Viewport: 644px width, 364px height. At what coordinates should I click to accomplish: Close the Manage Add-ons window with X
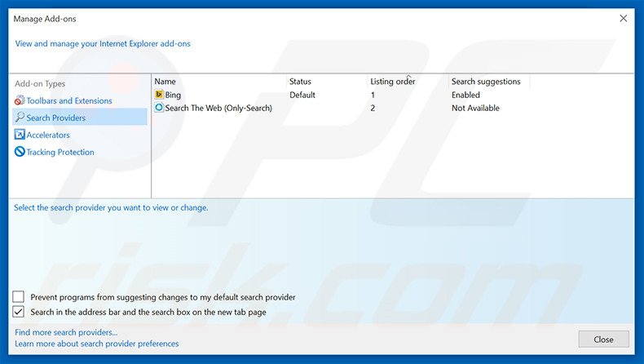pos(623,19)
